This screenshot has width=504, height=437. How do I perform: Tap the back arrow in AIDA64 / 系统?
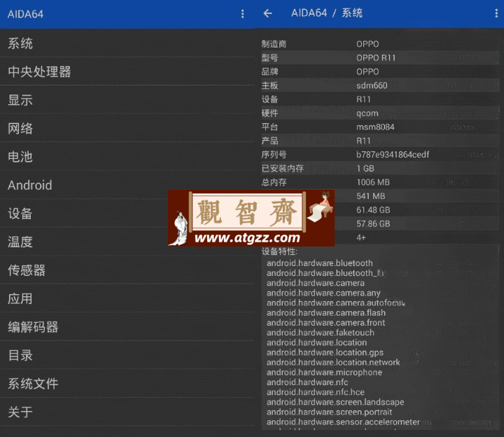pyautogui.click(x=267, y=13)
